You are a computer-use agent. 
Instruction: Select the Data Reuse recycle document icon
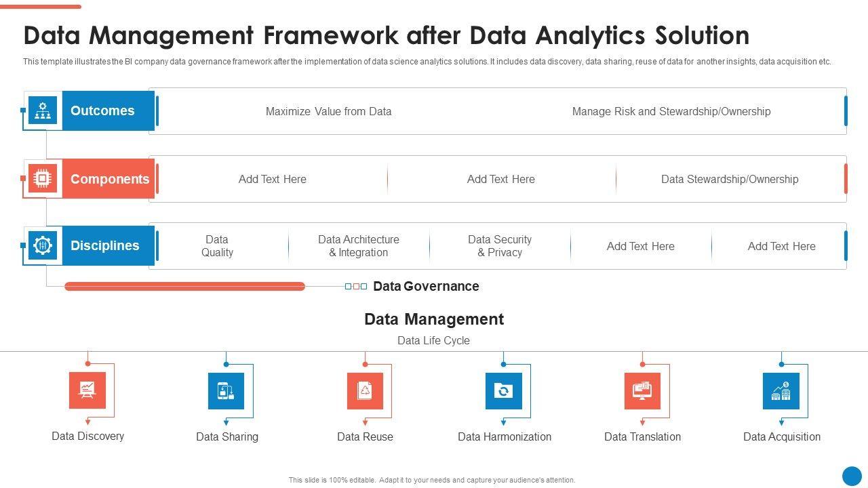pos(365,391)
